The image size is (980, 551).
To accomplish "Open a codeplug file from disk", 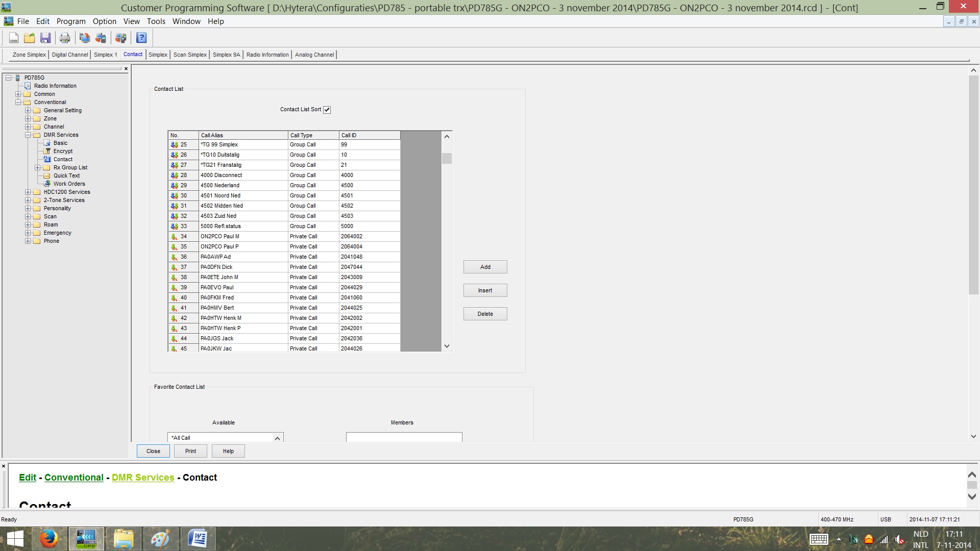I will pos(30,38).
